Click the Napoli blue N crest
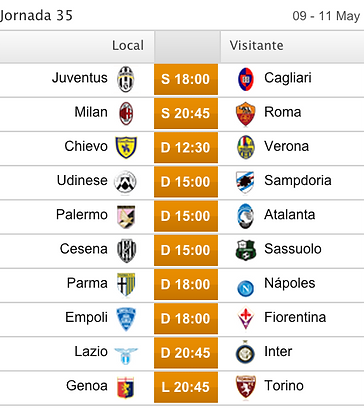This screenshot has height=409, width=364. tap(246, 288)
